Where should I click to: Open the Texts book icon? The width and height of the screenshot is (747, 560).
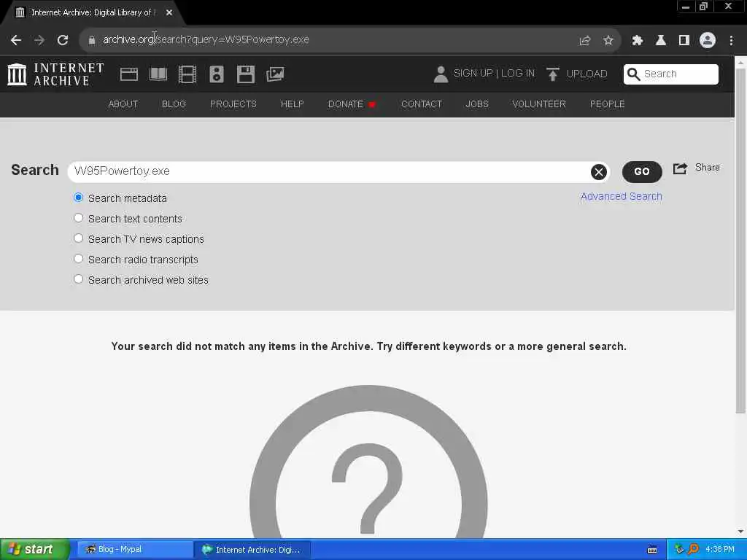pos(158,74)
